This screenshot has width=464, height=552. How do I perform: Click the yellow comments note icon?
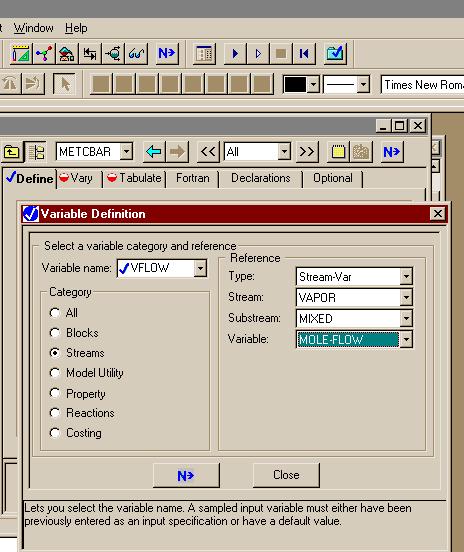338,152
